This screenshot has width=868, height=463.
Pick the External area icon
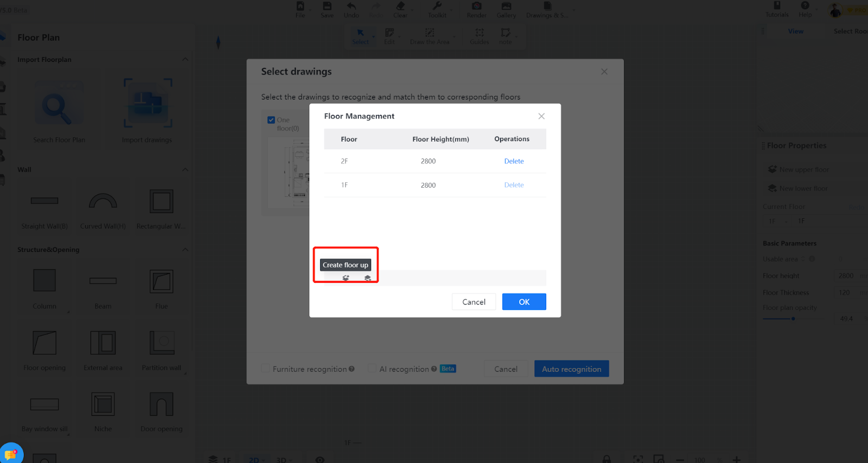(x=103, y=343)
